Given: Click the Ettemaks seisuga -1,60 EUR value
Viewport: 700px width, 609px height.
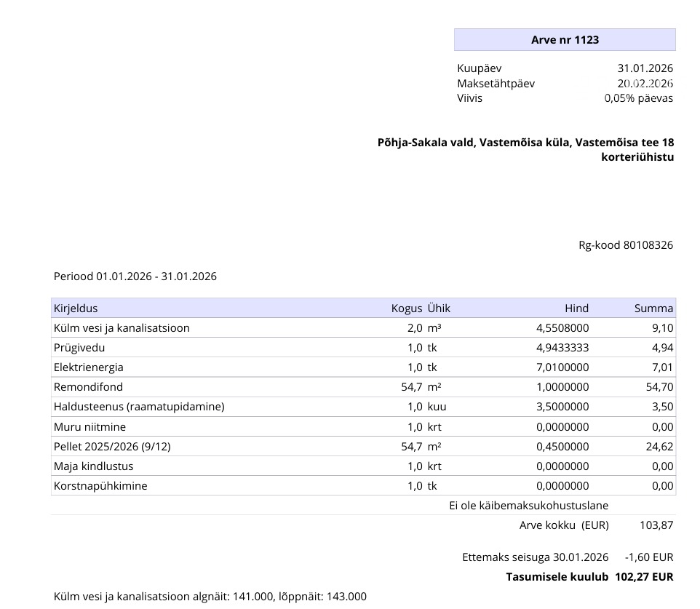Looking at the screenshot, I should coord(649,557).
